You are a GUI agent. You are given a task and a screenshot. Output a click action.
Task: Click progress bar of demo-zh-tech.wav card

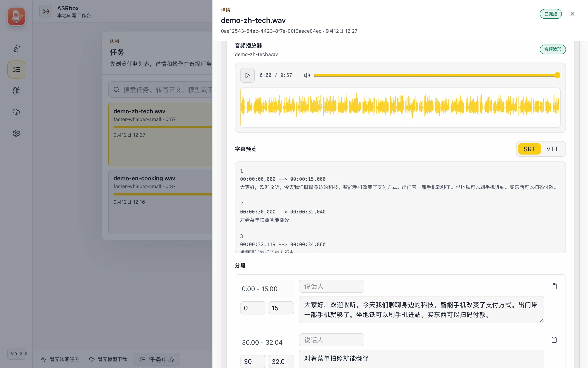(x=163, y=127)
